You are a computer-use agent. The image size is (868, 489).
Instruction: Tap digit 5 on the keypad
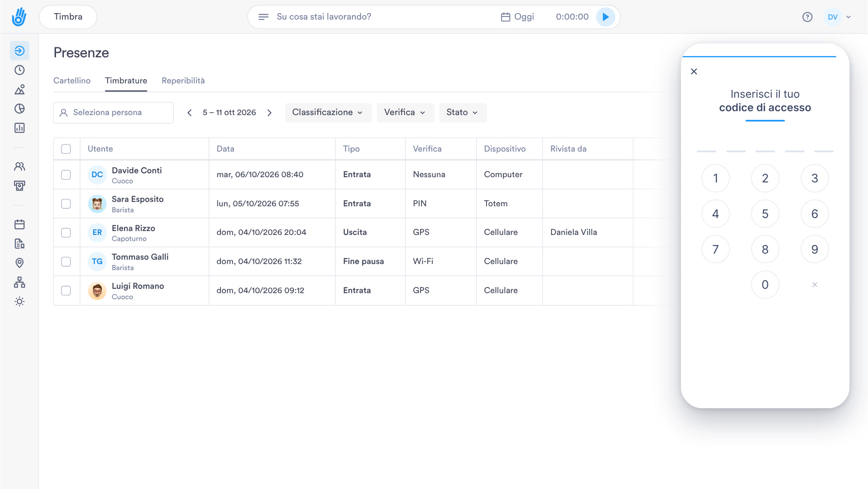765,214
